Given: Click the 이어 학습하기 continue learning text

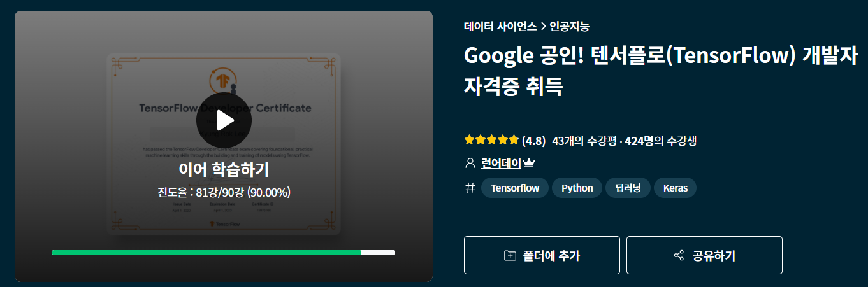Looking at the screenshot, I should pyautogui.click(x=224, y=170).
